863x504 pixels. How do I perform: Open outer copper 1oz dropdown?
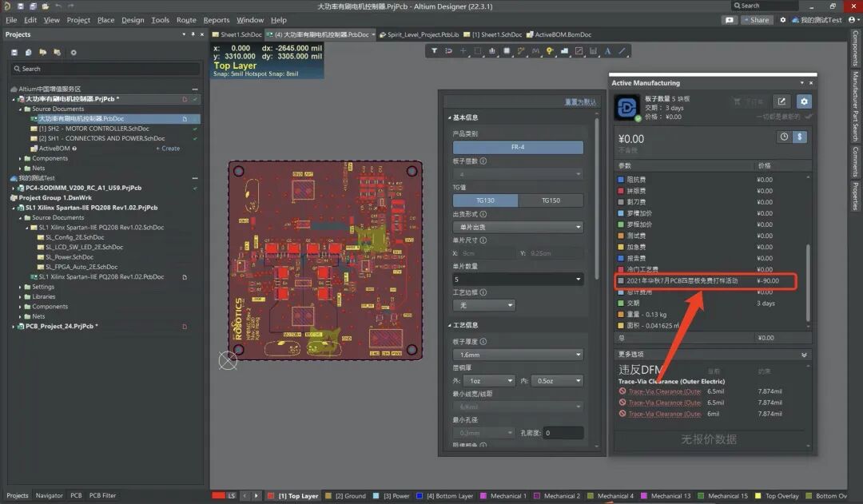(x=489, y=381)
